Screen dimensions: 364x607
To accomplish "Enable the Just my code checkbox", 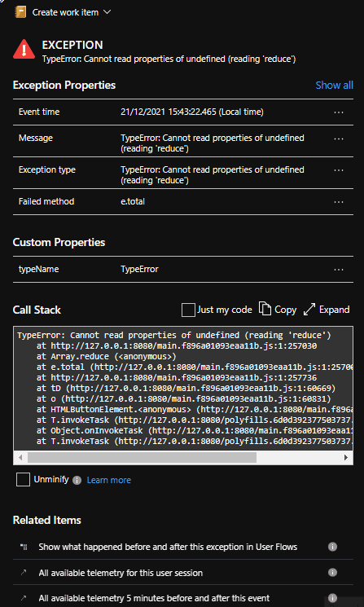I will click(x=188, y=310).
